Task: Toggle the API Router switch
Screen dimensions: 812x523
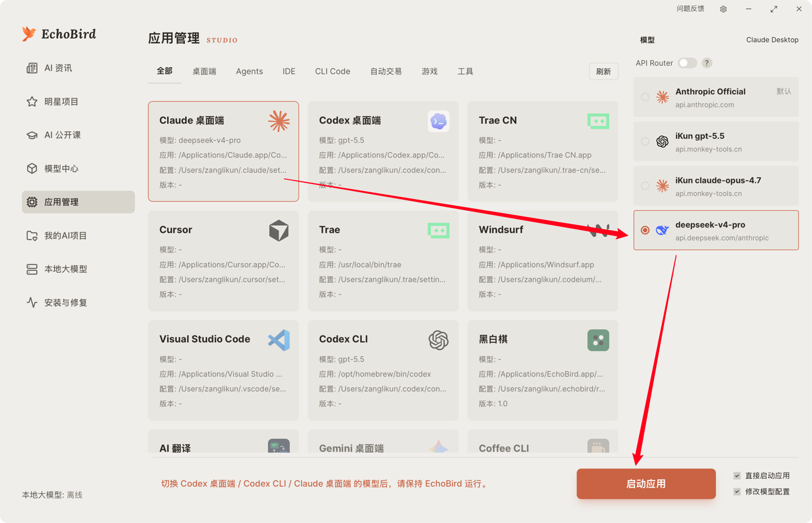Action: coord(687,63)
